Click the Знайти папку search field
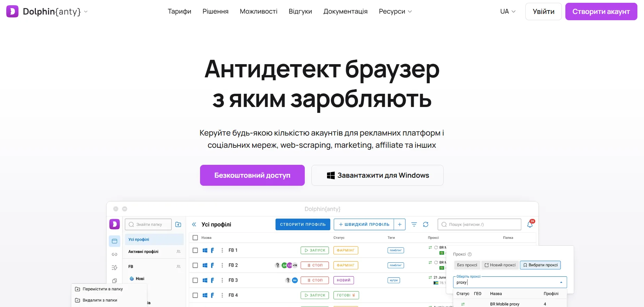This screenshot has height=307, width=644. pyautogui.click(x=148, y=224)
